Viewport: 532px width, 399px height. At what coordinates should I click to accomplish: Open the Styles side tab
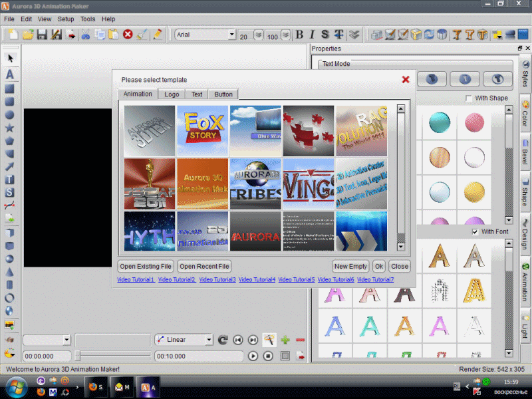point(525,74)
